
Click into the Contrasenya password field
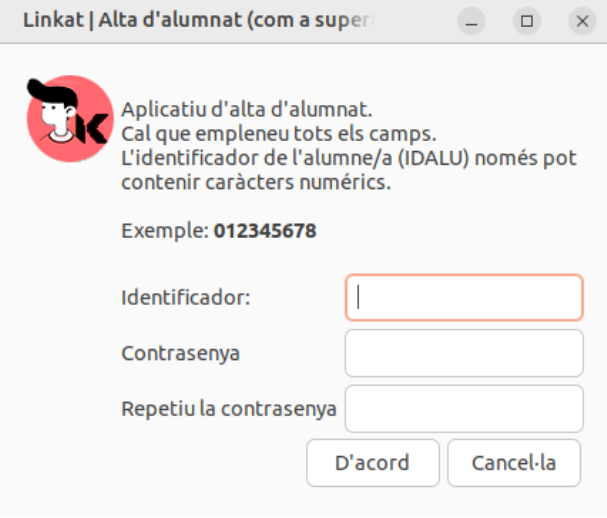pos(464,353)
